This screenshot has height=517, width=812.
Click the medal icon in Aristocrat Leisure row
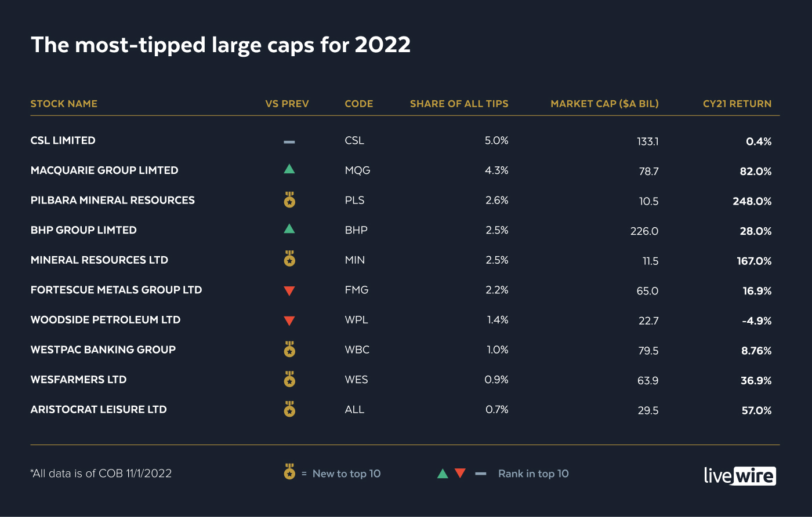(x=289, y=409)
